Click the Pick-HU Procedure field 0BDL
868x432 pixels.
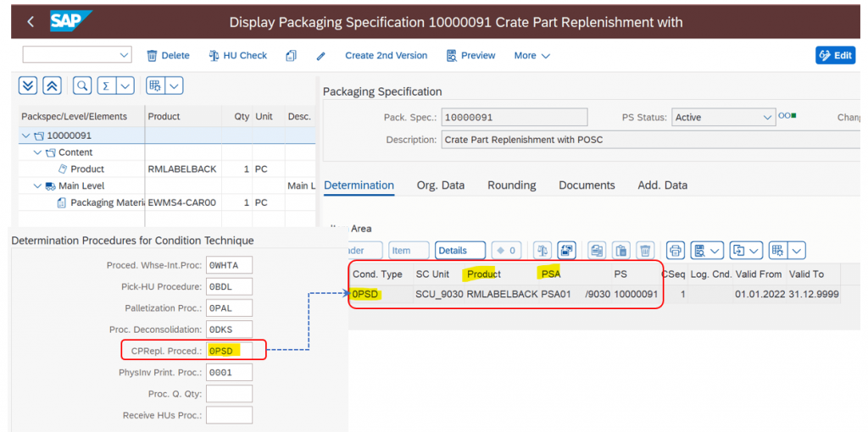point(229,286)
